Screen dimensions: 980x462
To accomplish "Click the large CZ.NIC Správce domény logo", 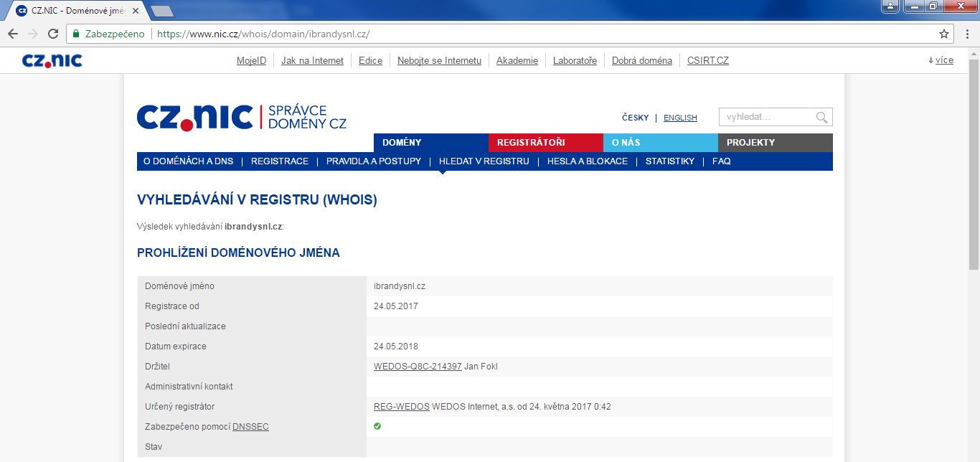I will pos(242,117).
